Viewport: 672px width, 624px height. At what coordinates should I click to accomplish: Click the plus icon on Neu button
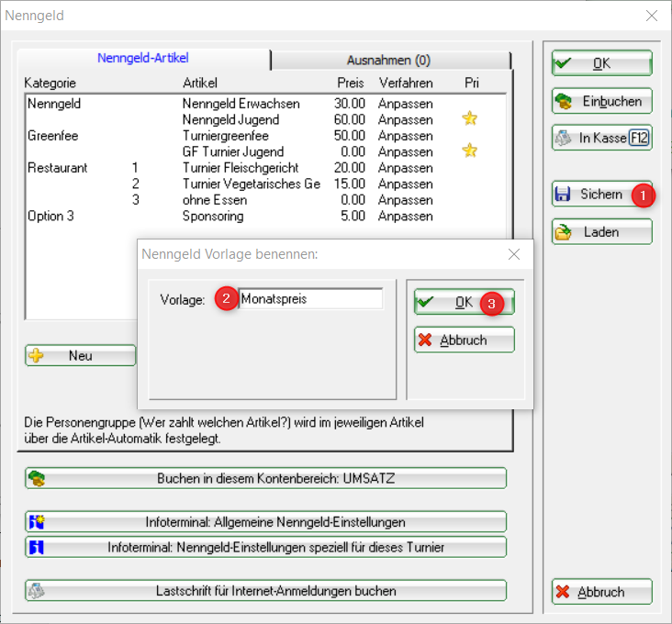point(37,356)
